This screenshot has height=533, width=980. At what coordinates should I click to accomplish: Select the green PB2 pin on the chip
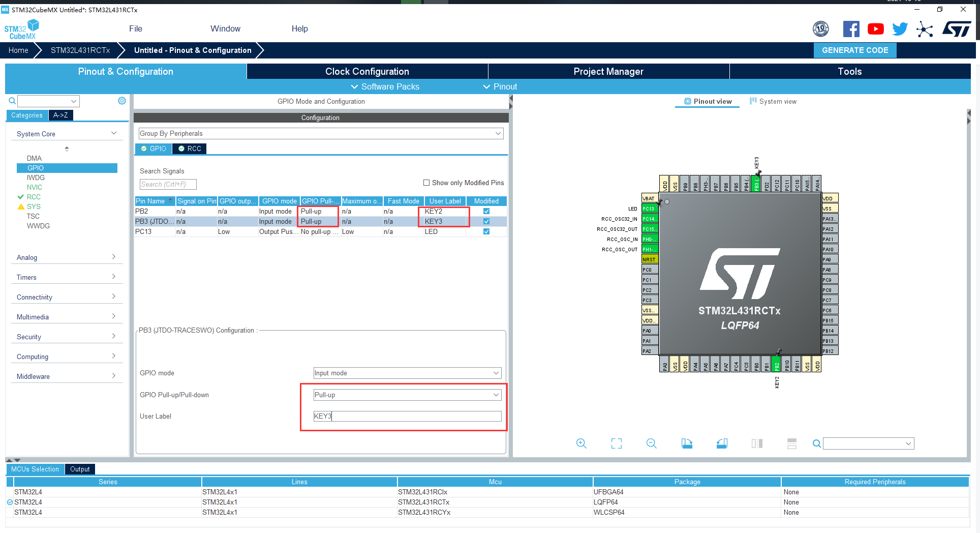click(x=776, y=364)
